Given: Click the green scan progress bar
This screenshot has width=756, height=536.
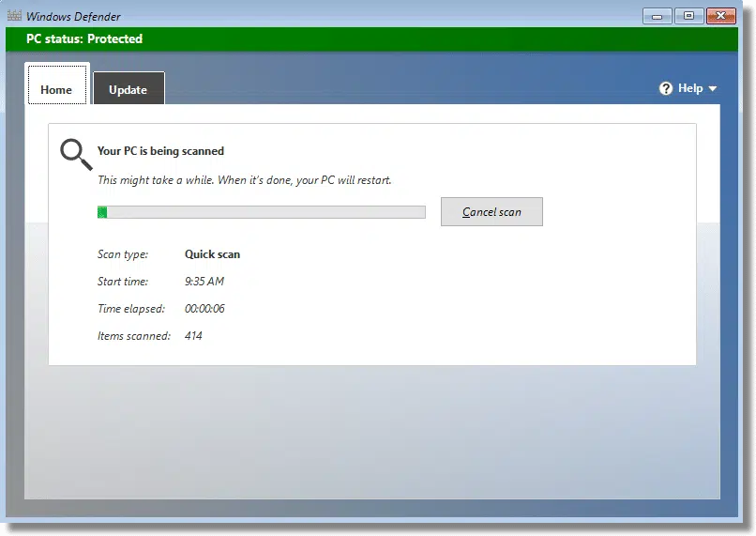Looking at the screenshot, I should click(262, 212).
